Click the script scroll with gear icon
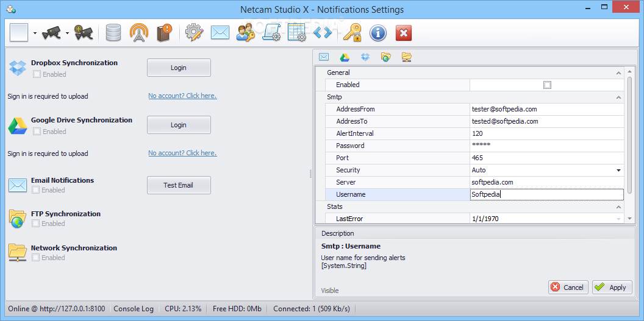This screenshot has height=321, width=644. (x=271, y=32)
